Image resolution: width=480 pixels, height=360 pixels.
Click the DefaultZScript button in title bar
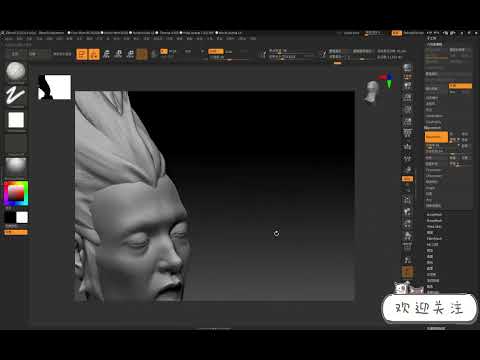click(413, 33)
